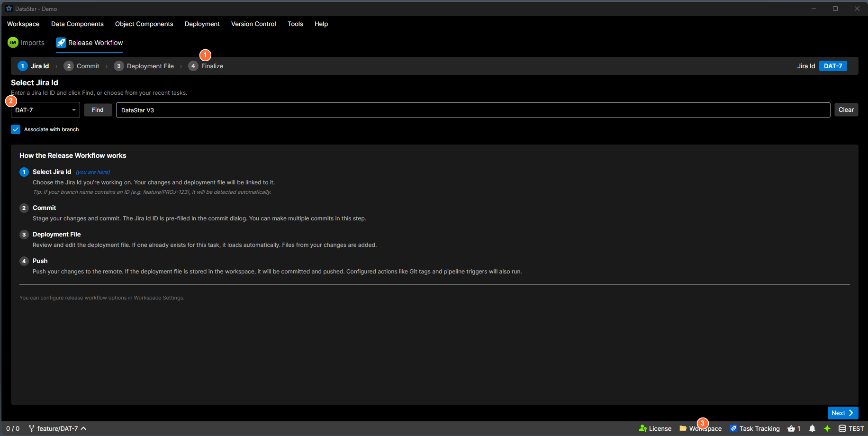Open the basket showing 1 item
This screenshot has height=436, width=868.
[x=794, y=428]
